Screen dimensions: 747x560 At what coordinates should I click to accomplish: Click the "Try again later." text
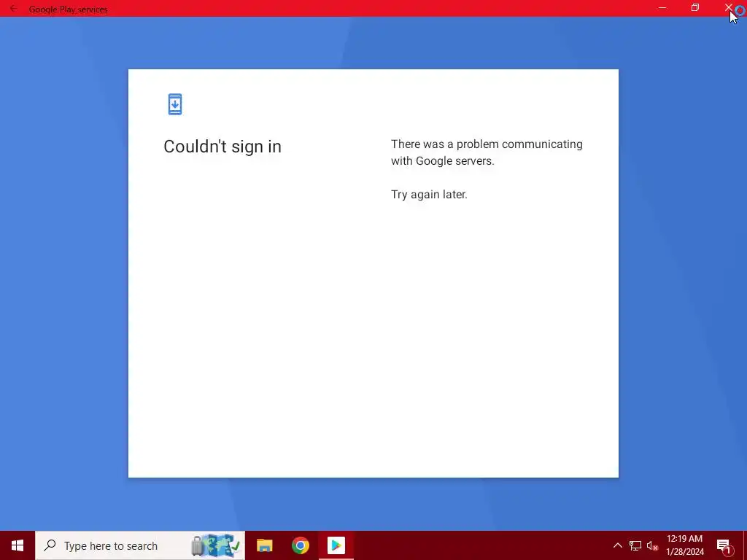tap(429, 194)
